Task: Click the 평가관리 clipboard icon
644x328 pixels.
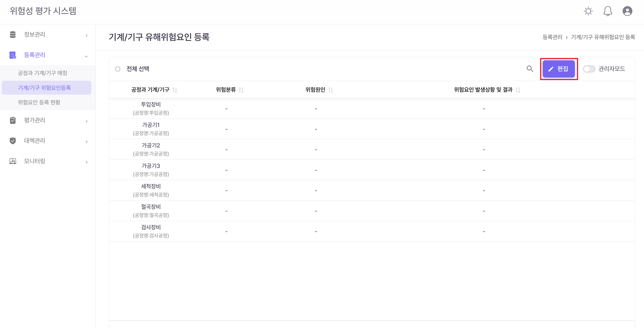Action: pyautogui.click(x=13, y=120)
